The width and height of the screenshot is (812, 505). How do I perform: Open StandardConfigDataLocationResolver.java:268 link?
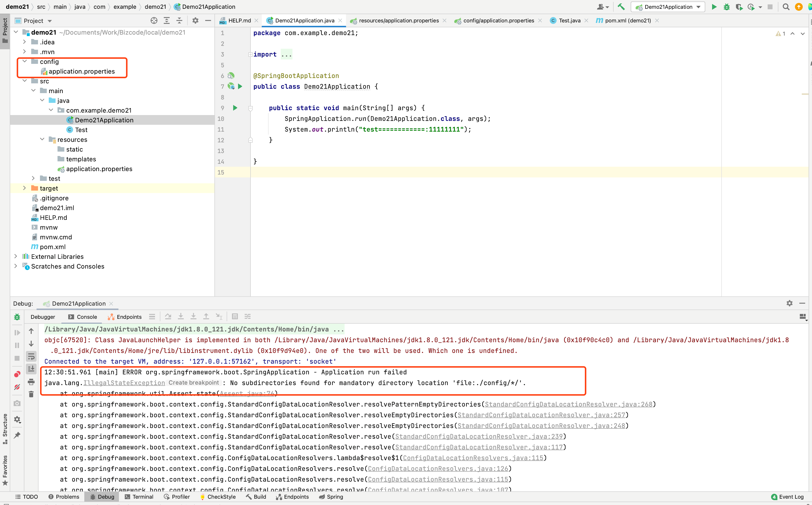click(568, 404)
